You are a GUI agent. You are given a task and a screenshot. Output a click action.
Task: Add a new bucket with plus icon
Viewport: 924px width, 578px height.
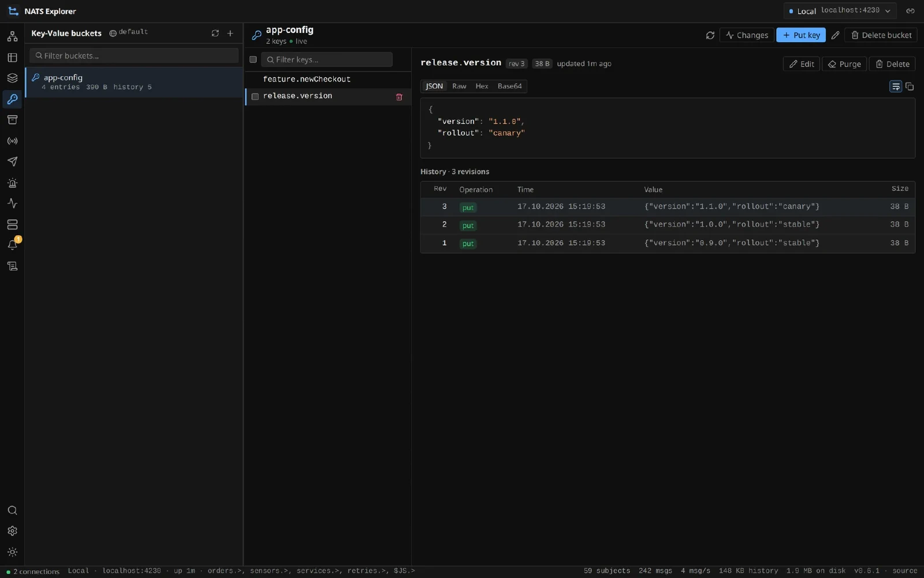click(230, 34)
